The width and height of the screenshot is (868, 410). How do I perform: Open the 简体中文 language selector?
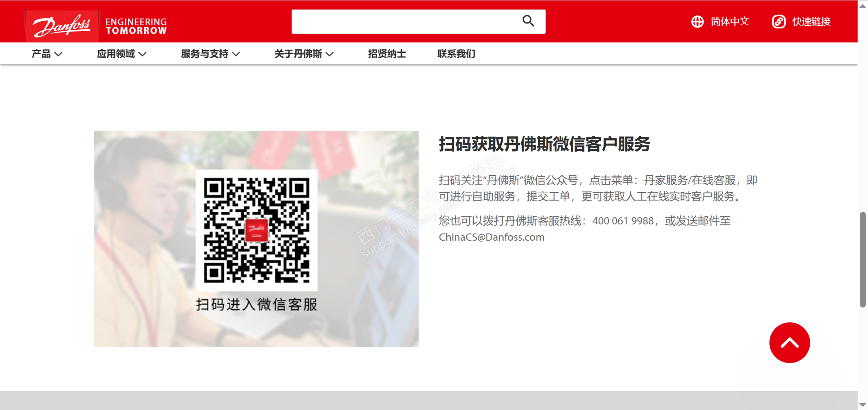tap(720, 22)
